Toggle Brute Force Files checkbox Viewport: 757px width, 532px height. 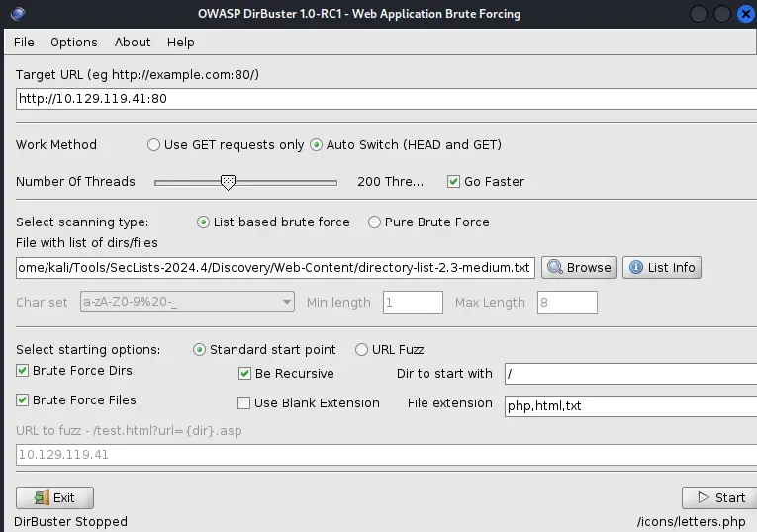pos(22,399)
